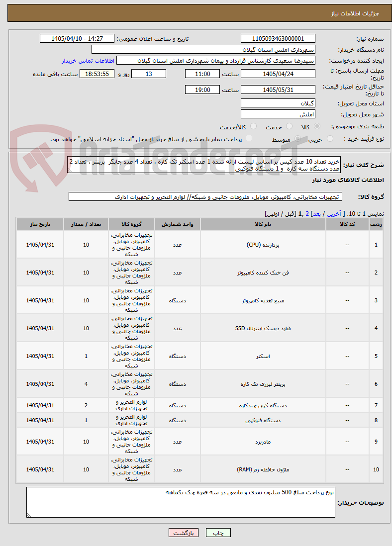Click the general description text area

[204, 165]
